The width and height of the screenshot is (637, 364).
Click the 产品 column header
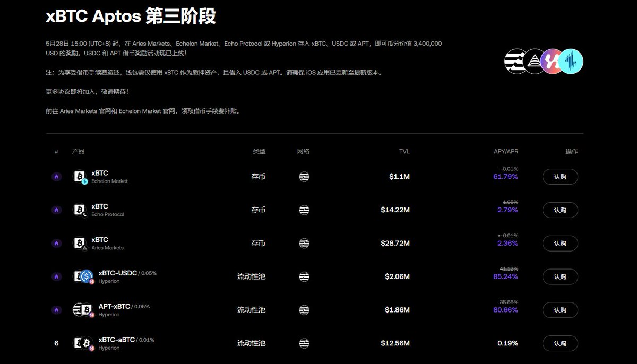click(78, 151)
